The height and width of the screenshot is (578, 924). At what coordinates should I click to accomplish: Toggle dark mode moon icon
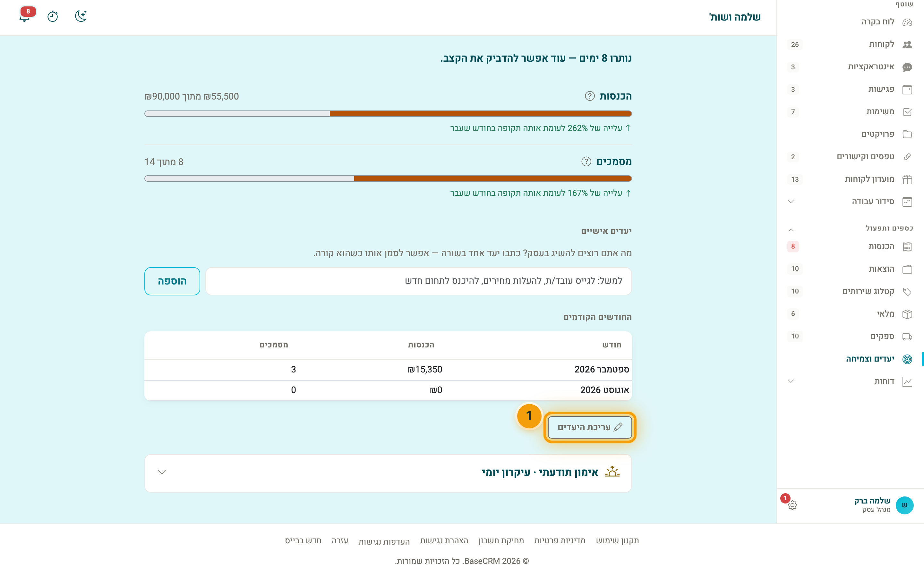tap(81, 16)
